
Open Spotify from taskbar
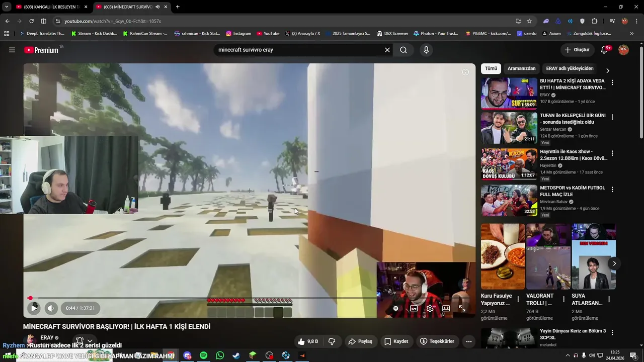(203, 355)
